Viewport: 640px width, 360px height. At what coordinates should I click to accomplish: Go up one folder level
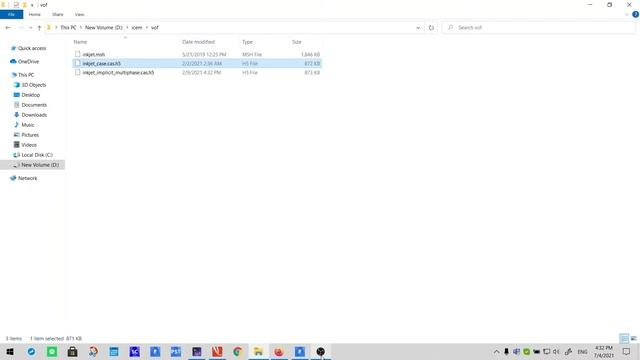tap(39, 27)
